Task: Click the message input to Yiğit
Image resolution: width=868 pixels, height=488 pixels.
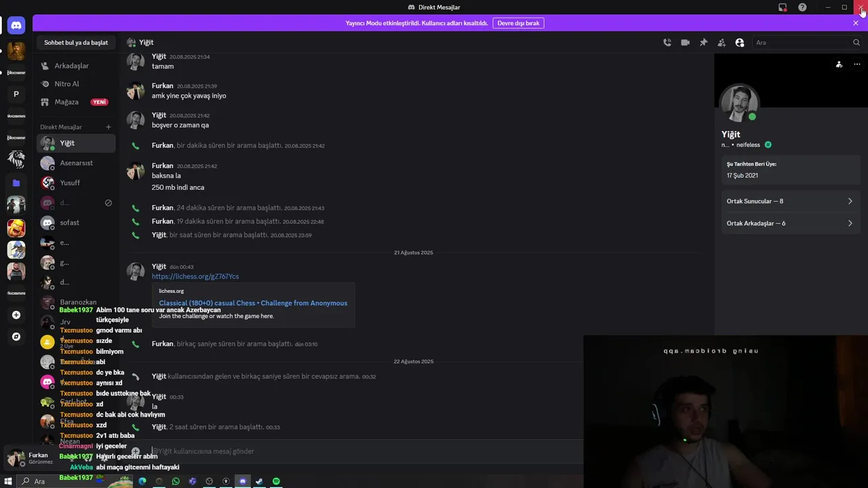Action: 366,451
